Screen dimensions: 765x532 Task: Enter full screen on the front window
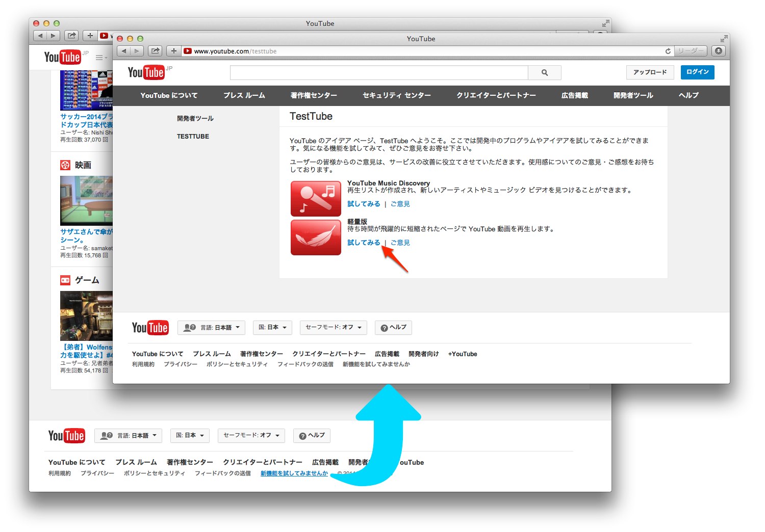[x=724, y=39]
